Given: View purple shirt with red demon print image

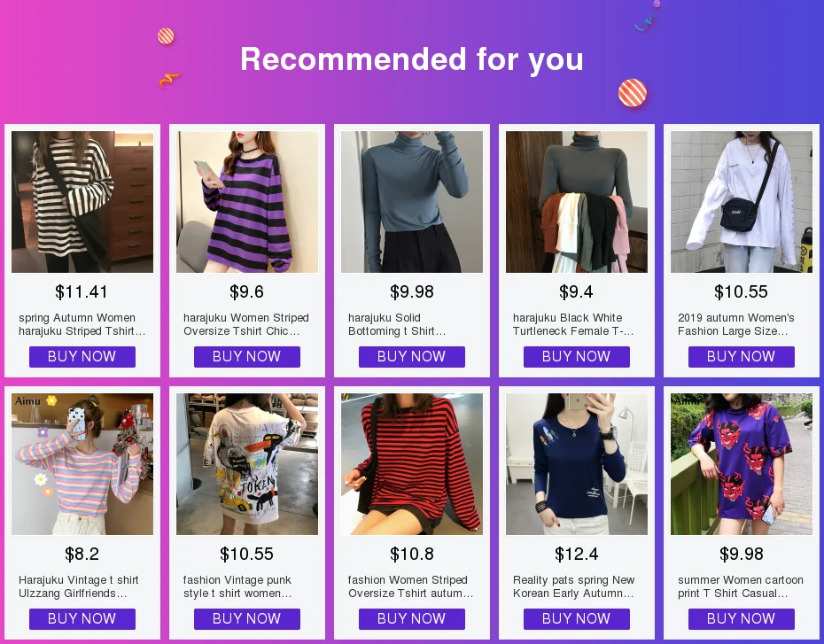Looking at the screenshot, I should click(742, 464).
